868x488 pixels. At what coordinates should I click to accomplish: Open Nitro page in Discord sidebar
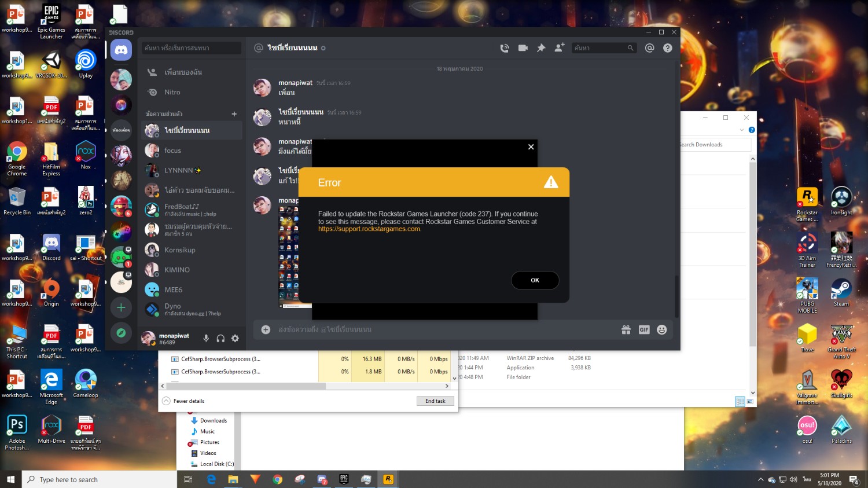pos(192,92)
